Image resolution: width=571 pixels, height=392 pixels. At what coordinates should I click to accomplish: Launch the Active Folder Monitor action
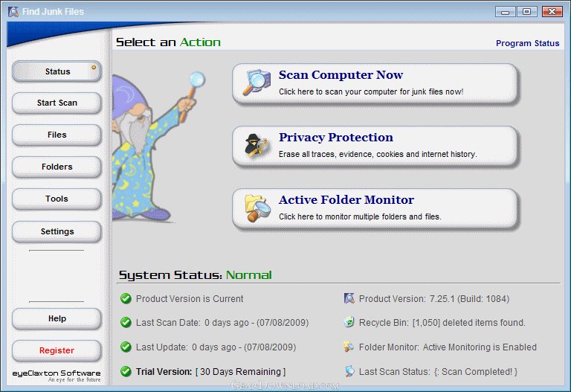coord(375,208)
